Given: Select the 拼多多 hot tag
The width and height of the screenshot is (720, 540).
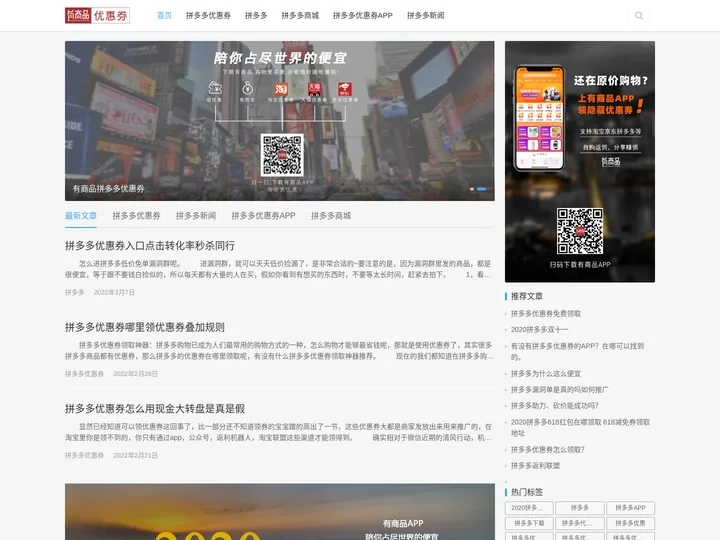Looking at the screenshot, I should [579, 508].
